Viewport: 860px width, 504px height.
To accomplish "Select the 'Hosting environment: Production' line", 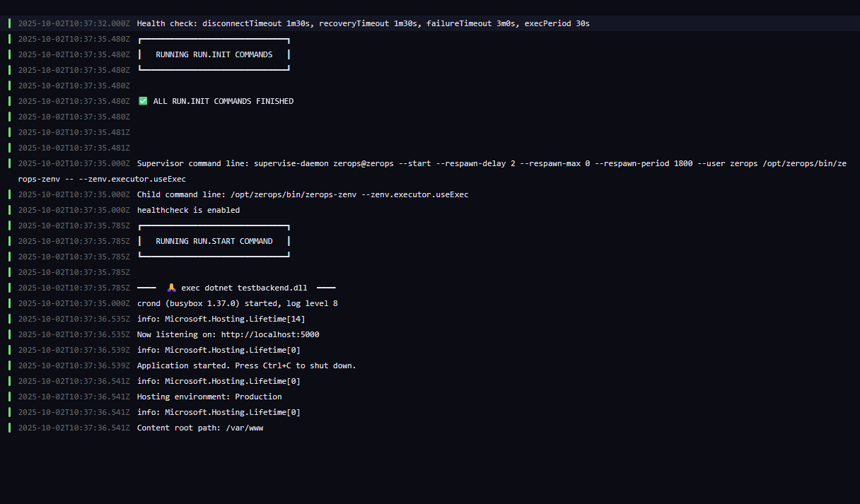I will point(209,397).
